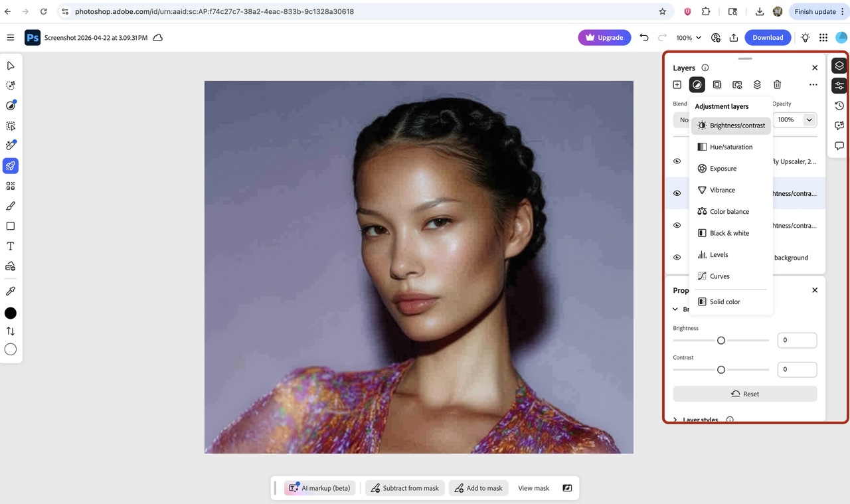Delete layer with trash icon
850x504 pixels.
[777, 84]
